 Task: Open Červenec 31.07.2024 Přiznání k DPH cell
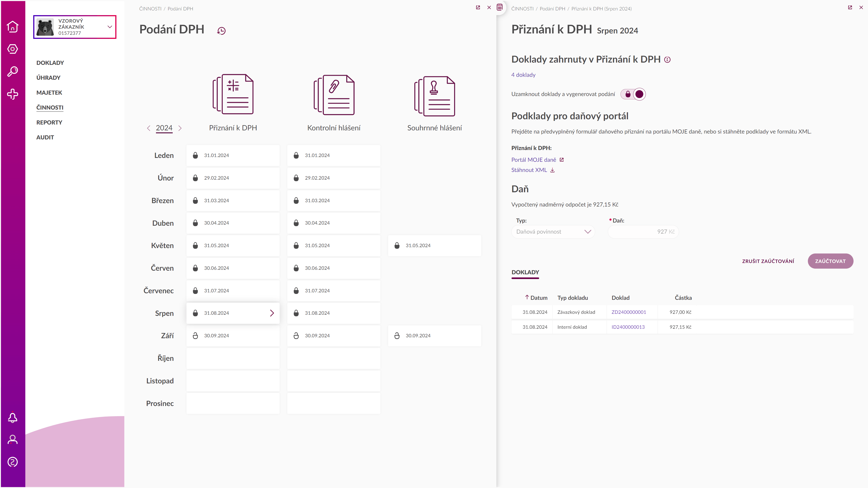pyautogui.click(x=233, y=291)
